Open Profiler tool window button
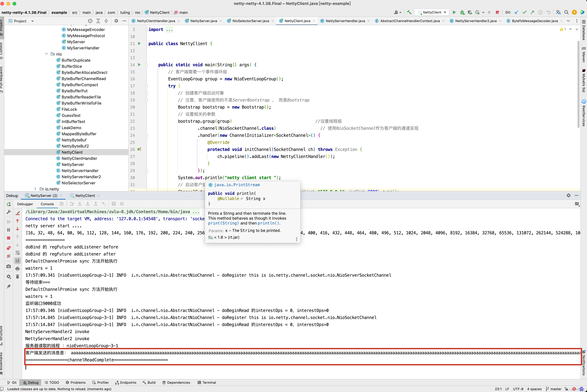587x392 pixels. pos(100,382)
